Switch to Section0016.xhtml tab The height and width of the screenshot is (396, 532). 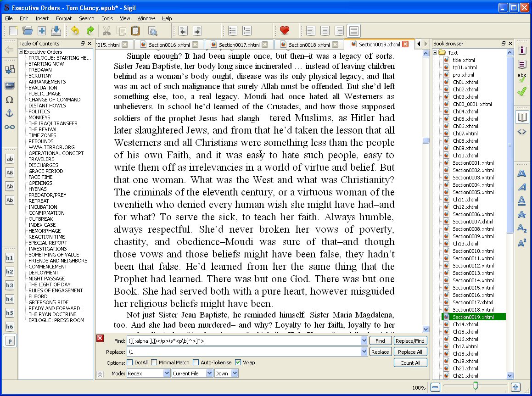[x=169, y=45]
